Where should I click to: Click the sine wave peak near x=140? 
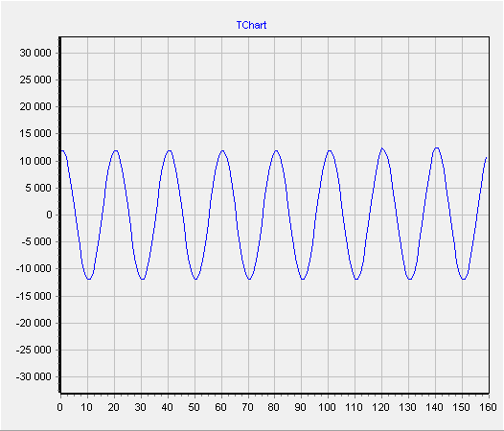(x=437, y=147)
